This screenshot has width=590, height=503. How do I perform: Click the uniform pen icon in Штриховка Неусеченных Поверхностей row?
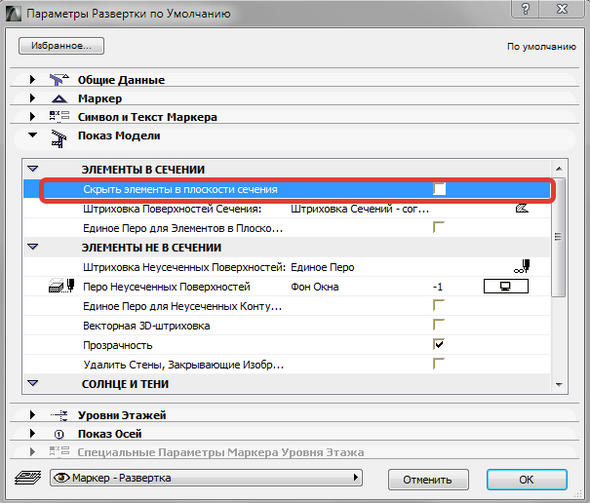click(x=522, y=266)
